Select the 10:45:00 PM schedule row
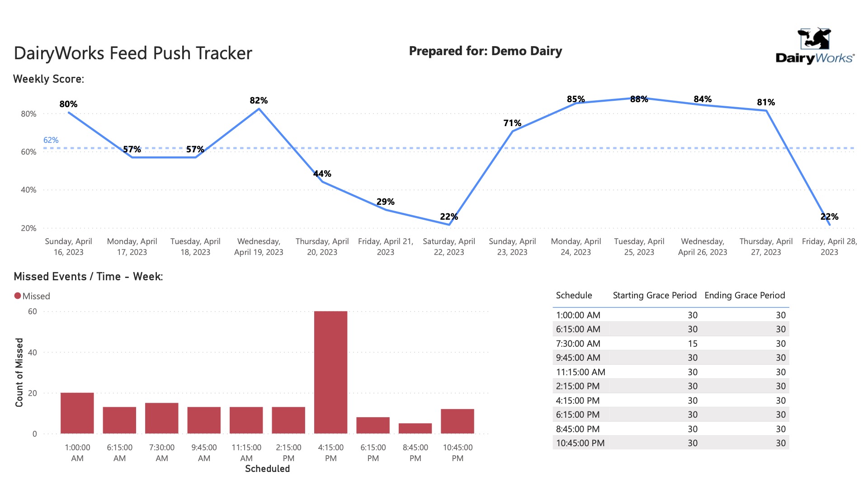This screenshot has height=495, width=868. pos(670,443)
